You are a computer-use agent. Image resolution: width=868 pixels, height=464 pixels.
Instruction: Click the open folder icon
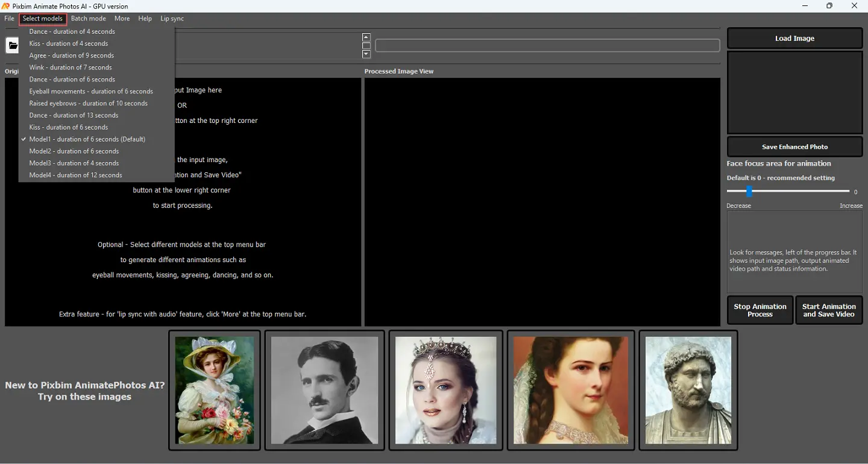point(12,45)
